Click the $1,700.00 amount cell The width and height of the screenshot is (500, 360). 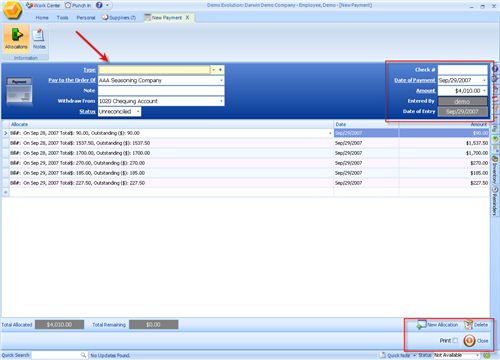click(444, 153)
